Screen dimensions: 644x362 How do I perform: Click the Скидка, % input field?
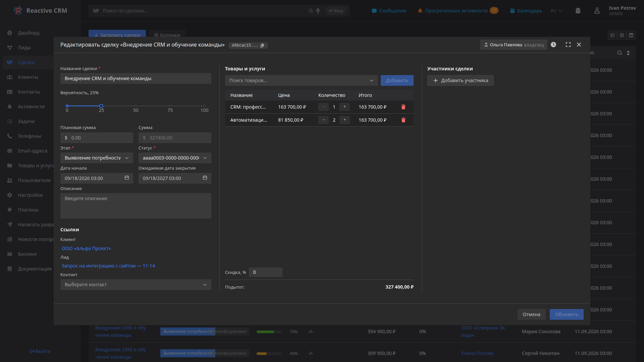tap(265, 272)
